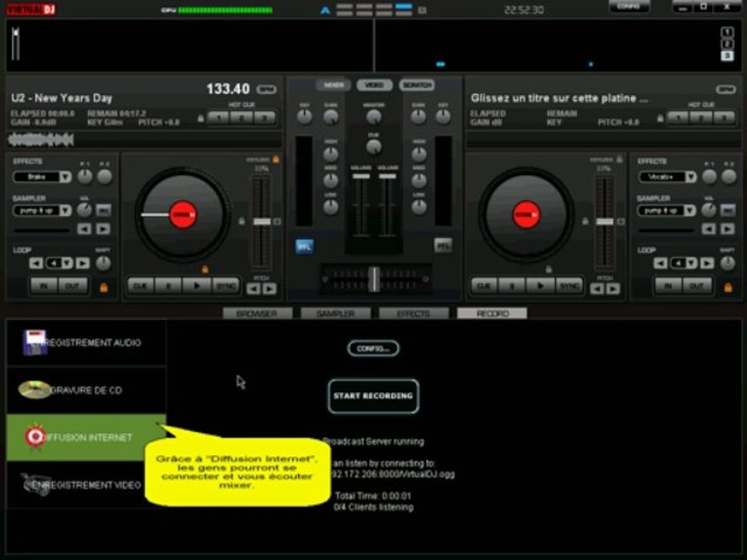
Task: Toggle the right deck keylock padlock
Action: (619, 159)
